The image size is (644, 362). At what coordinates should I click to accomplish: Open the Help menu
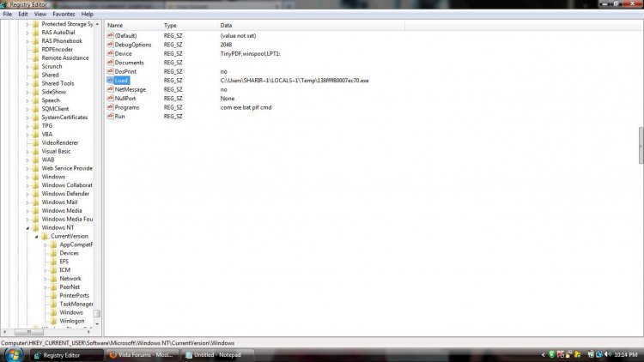point(87,14)
